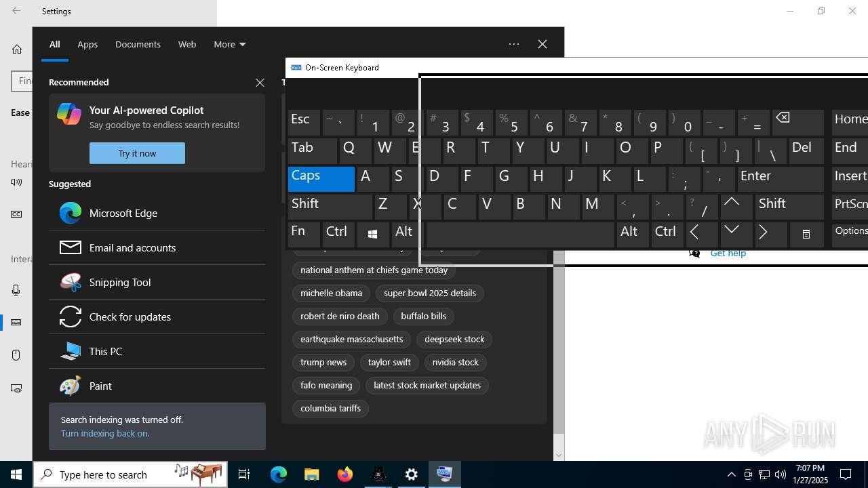Click Try it now Copilot button
The image size is (868, 488).
click(x=137, y=153)
